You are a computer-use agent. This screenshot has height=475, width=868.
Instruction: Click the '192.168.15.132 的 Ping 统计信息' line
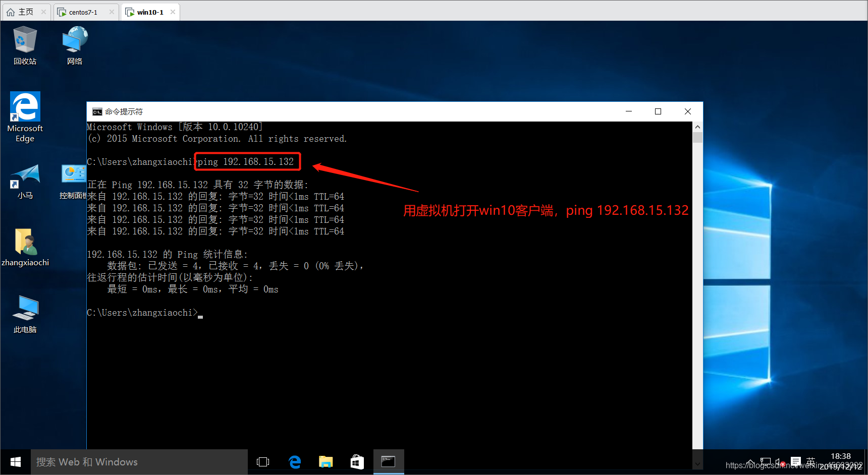click(x=168, y=255)
